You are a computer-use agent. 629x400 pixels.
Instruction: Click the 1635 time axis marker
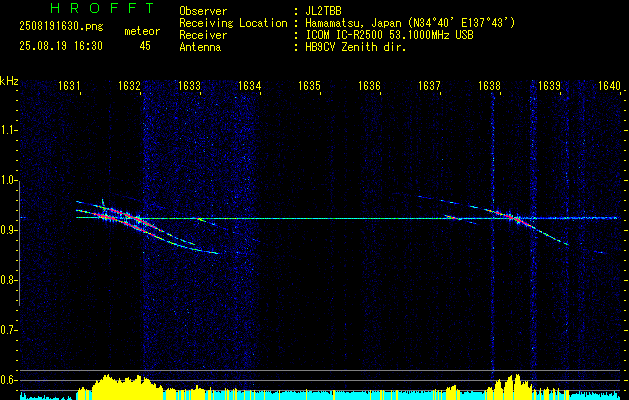click(309, 85)
